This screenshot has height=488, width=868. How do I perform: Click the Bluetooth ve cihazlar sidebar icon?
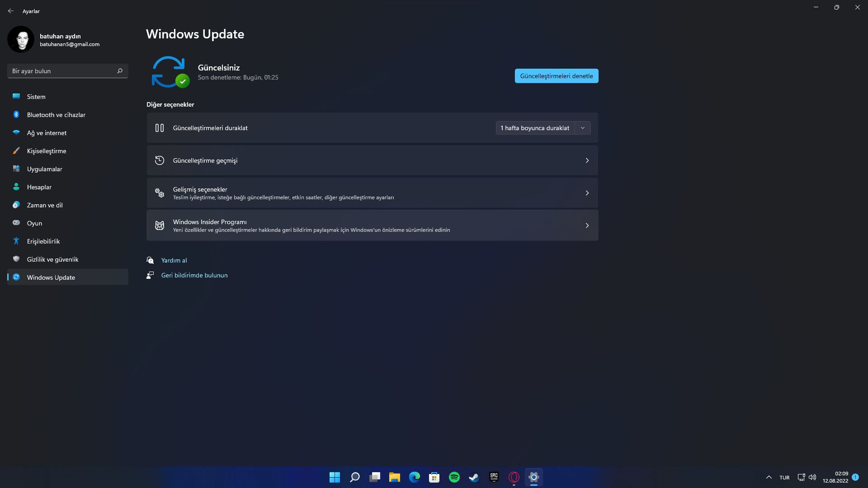16,115
